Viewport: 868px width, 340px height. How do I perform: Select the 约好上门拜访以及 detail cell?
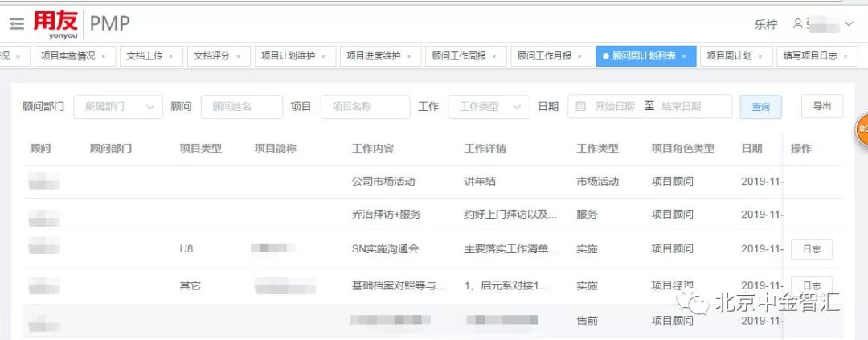click(510, 215)
